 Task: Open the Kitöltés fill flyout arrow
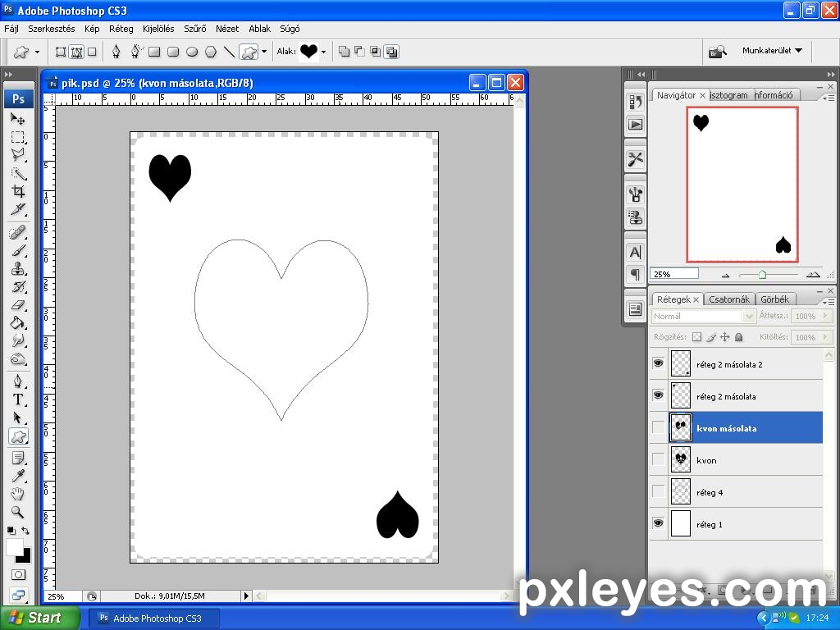click(x=825, y=337)
